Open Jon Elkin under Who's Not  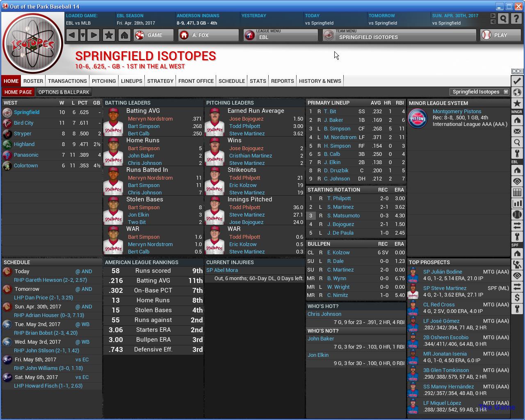tap(318, 355)
